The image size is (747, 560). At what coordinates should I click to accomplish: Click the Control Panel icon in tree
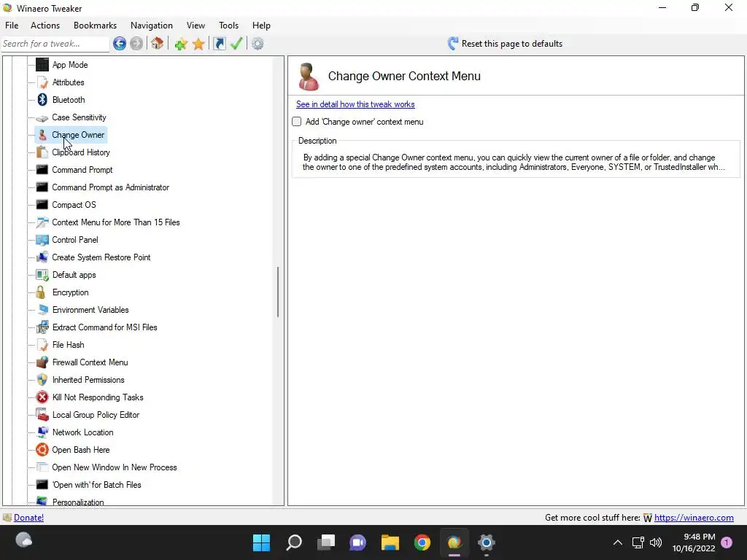click(x=42, y=239)
